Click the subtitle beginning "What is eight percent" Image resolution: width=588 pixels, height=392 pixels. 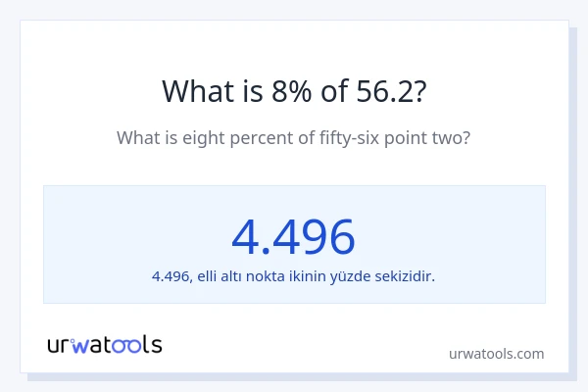click(x=293, y=137)
